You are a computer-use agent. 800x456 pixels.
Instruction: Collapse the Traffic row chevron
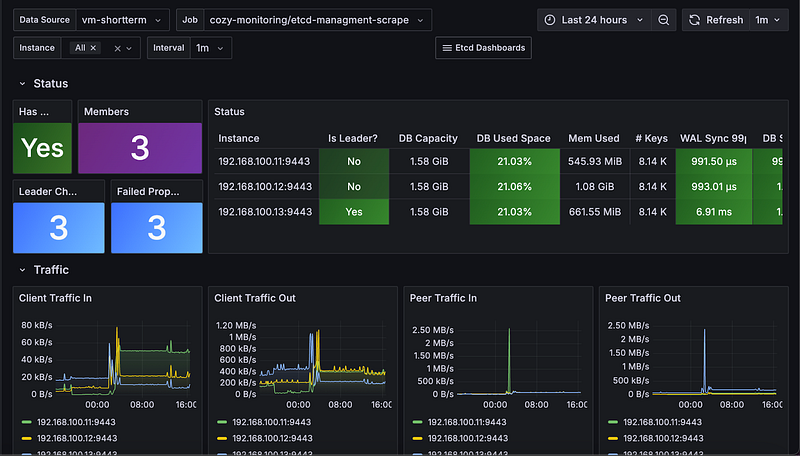(x=22, y=270)
